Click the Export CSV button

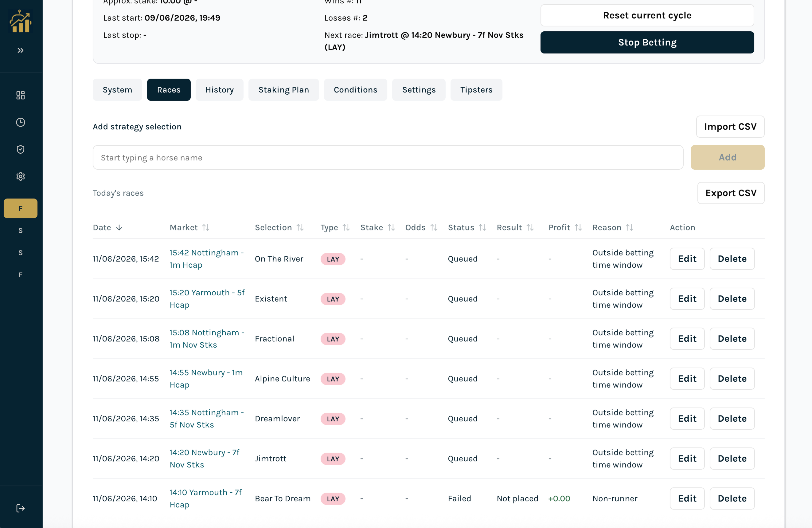tap(731, 193)
